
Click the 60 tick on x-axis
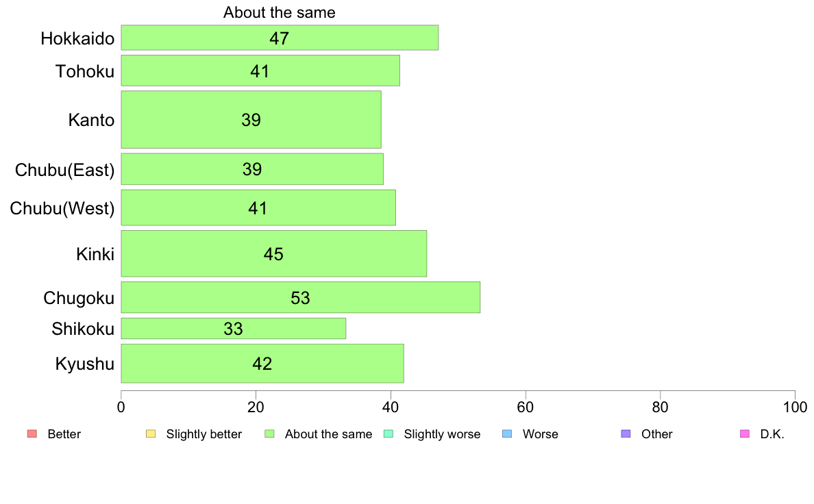pyautogui.click(x=526, y=407)
